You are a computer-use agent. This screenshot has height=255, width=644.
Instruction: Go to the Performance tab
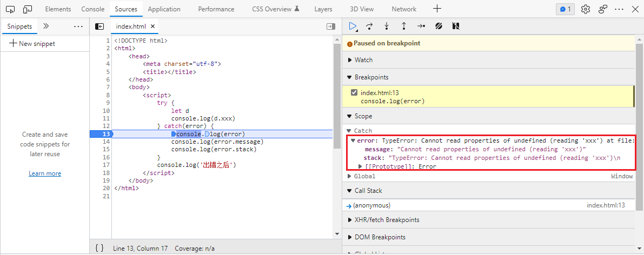[216, 9]
